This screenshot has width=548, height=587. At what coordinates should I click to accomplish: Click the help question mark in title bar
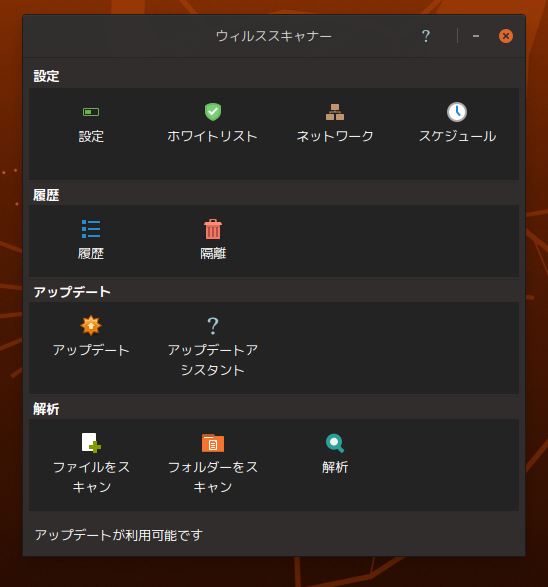tap(426, 36)
